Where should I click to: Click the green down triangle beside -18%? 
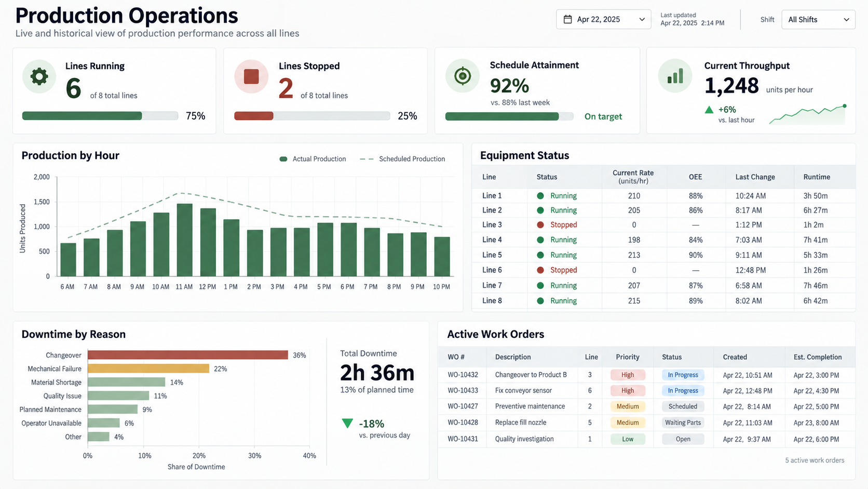point(347,424)
